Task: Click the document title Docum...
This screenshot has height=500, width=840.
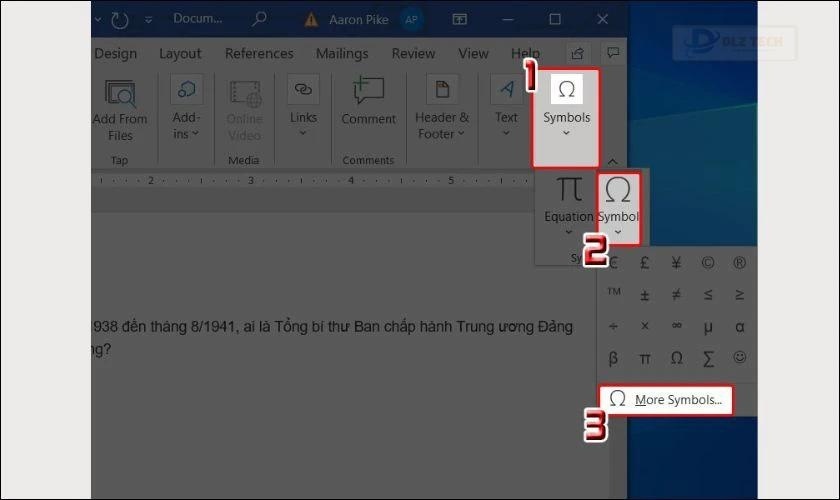Action: 197,19
